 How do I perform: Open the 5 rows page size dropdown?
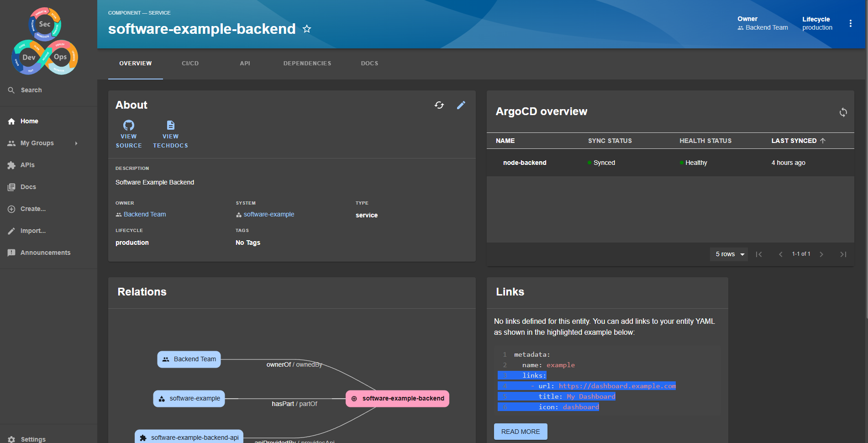pos(729,254)
